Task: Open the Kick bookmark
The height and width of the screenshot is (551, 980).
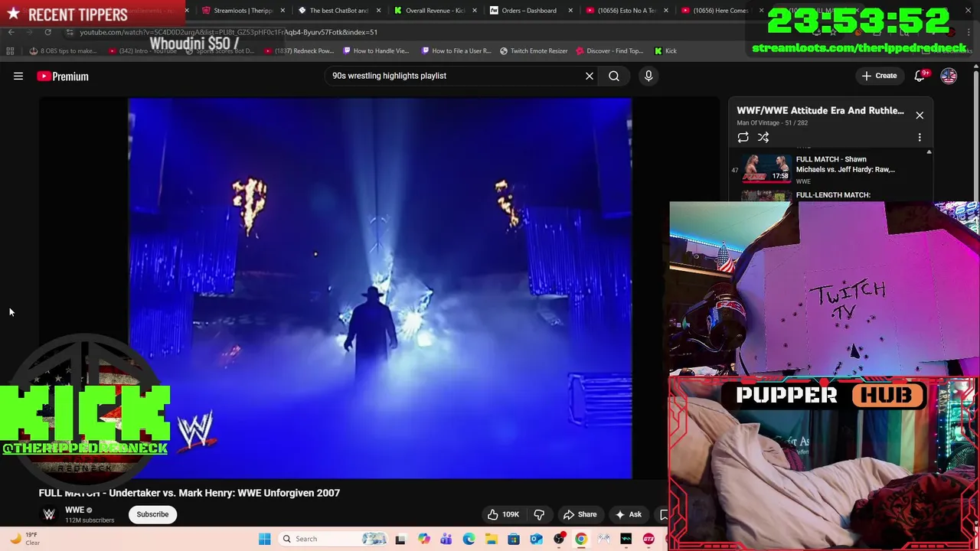Action: click(x=665, y=51)
